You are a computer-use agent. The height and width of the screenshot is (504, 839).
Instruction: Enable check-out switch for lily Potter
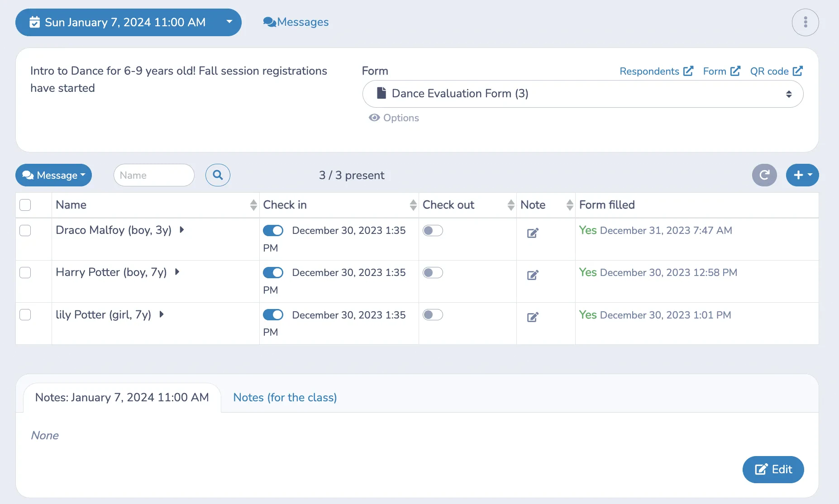(x=433, y=315)
